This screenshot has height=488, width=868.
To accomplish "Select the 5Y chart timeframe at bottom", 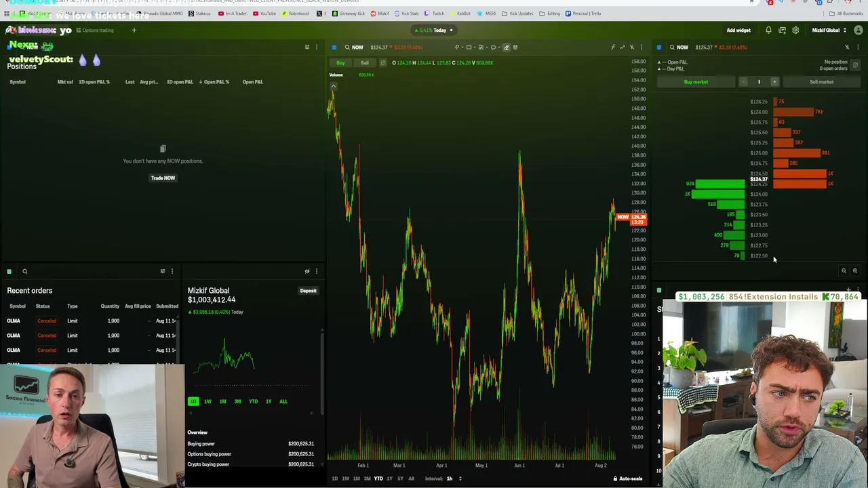I will 400,479.
